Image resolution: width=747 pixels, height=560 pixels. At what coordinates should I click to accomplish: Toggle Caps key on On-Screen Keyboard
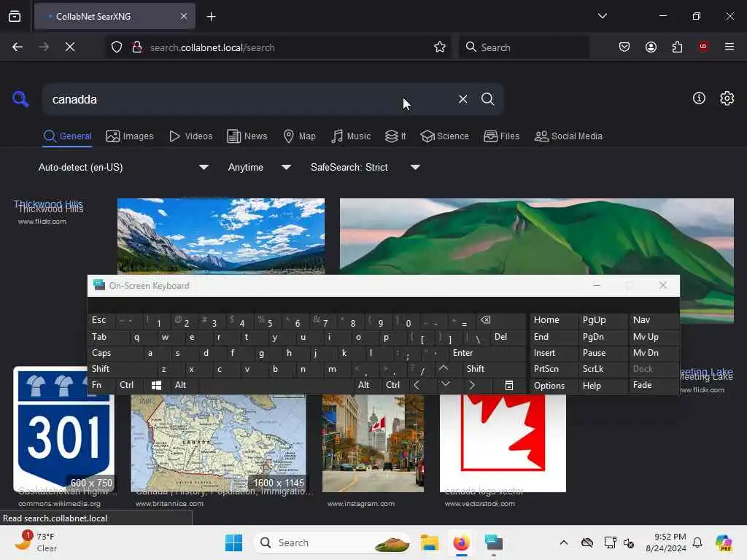click(116, 353)
